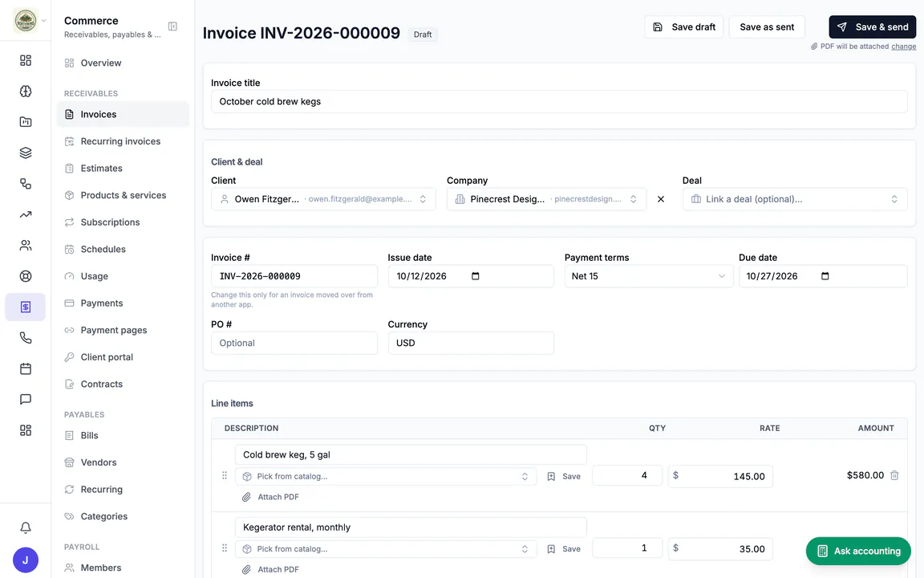924x578 pixels.
Task: Edit quantity for Cold brew keg
Action: point(627,475)
